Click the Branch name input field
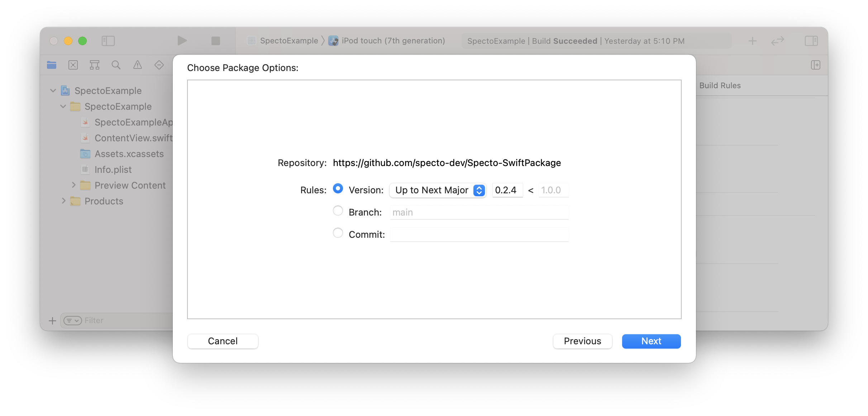The height and width of the screenshot is (416, 868). point(479,212)
